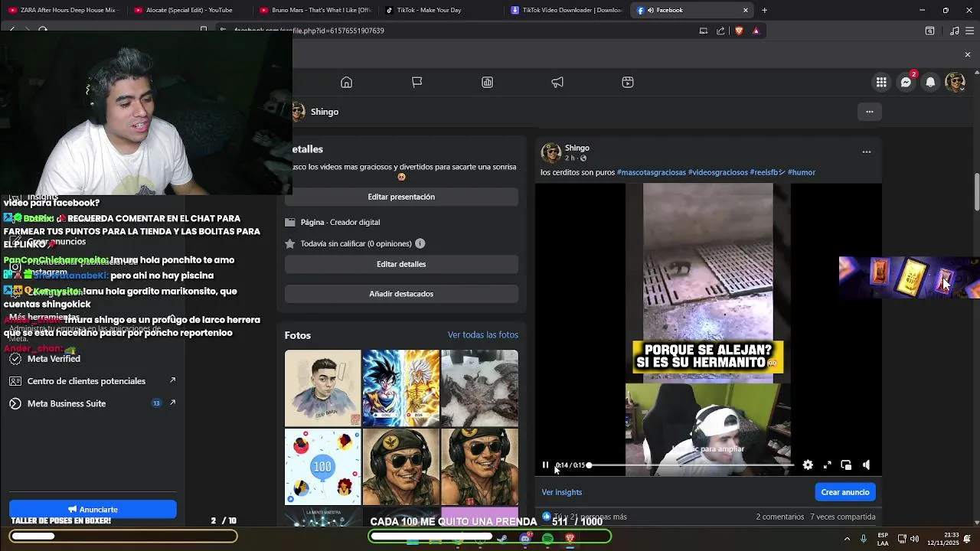Click Editar detalles button

pyautogui.click(x=401, y=264)
